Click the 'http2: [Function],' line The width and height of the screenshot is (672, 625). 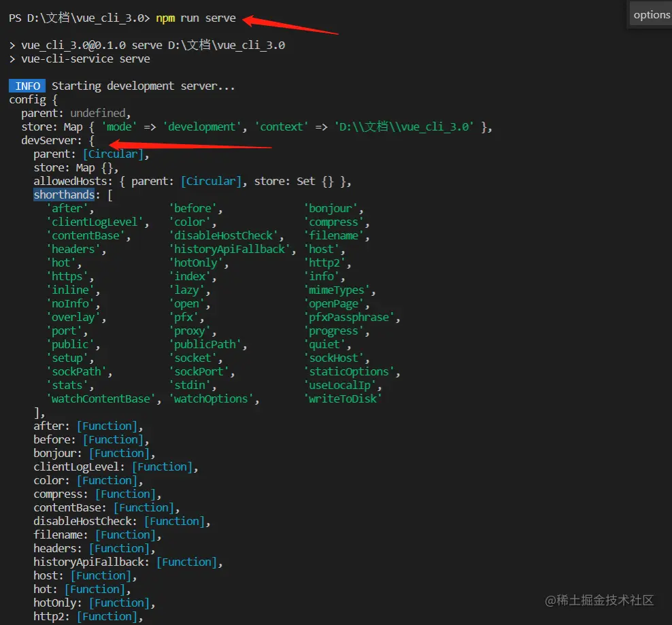coord(88,616)
